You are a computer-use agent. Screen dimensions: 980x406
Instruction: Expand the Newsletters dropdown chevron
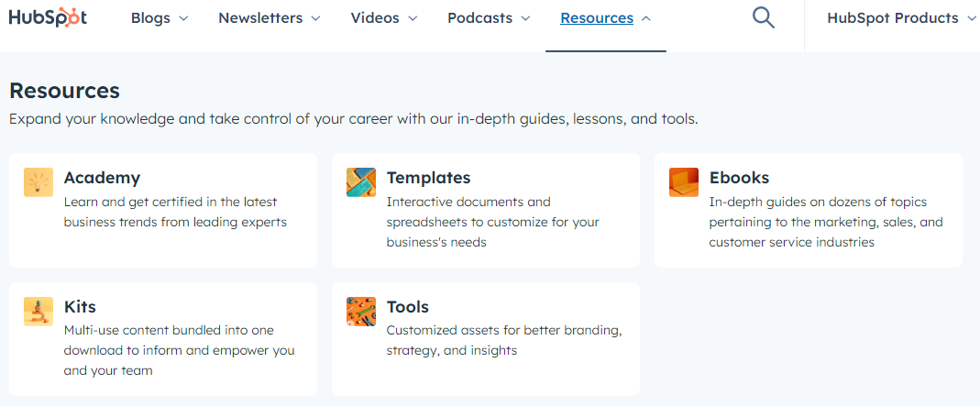pyautogui.click(x=315, y=18)
